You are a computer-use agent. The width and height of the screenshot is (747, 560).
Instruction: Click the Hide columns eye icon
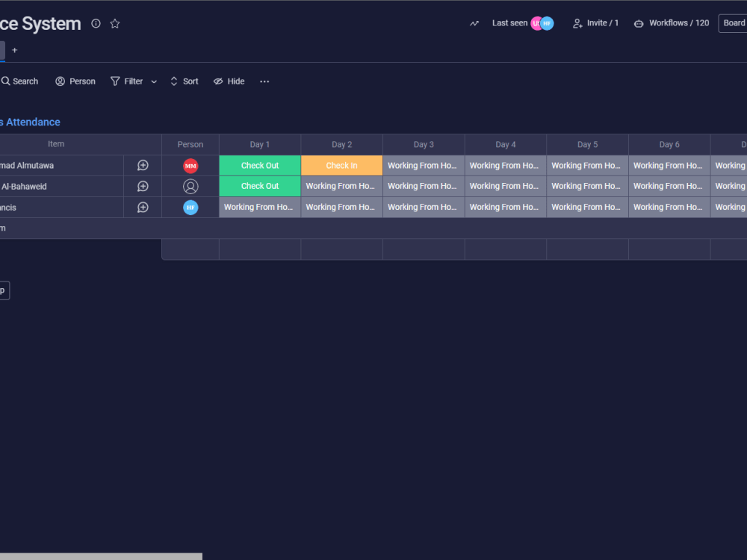(x=217, y=81)
